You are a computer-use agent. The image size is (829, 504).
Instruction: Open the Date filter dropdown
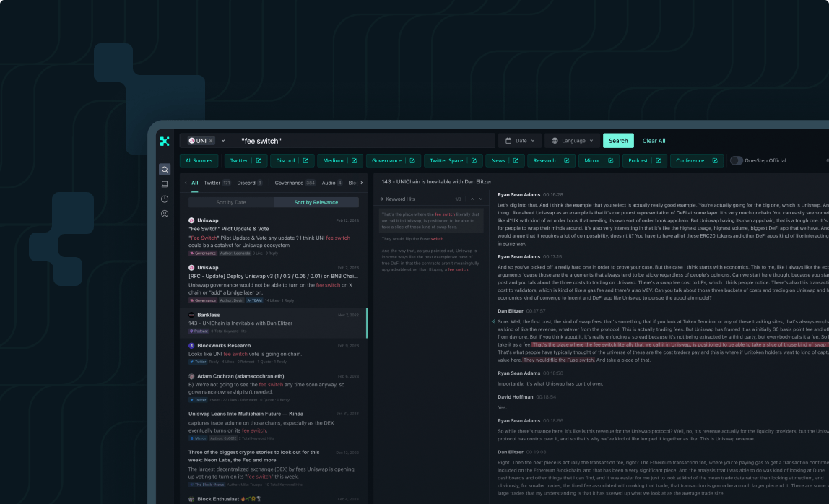520,141
